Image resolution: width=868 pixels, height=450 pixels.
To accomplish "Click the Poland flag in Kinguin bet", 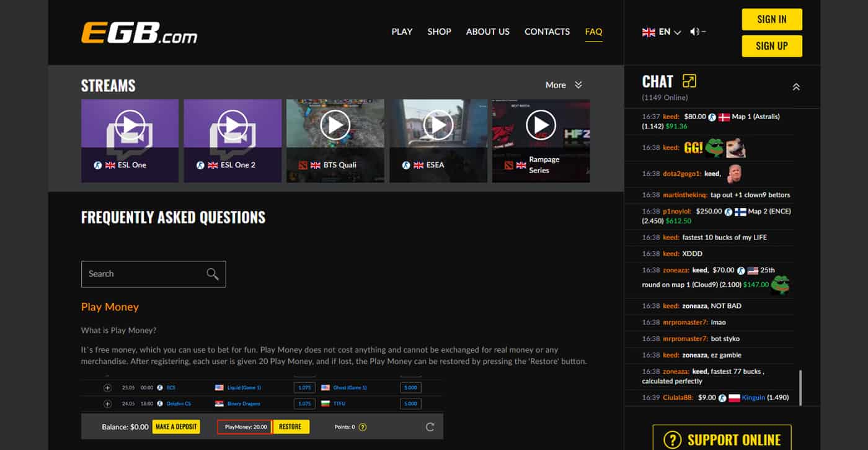I will pos(735,398).
